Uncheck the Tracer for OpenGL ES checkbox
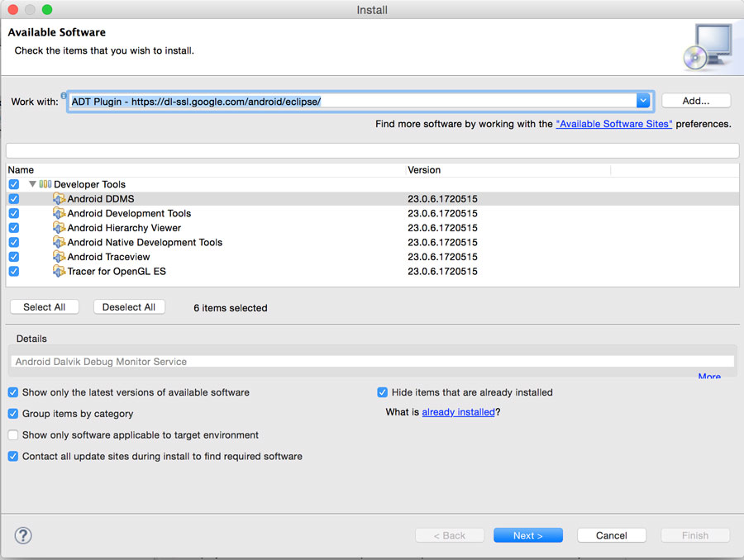The image size is (744, 560). click(x=14, y=271)
